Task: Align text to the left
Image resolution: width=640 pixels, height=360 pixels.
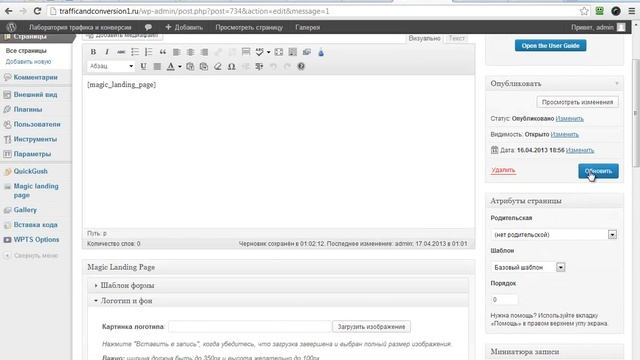Action: click(176, 52)
